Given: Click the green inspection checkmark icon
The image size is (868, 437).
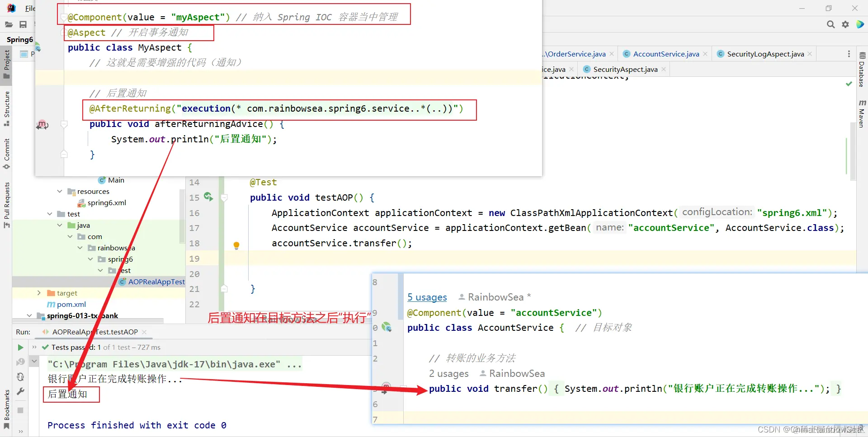Looking at the screenshot, I should [x=849, y=84].
